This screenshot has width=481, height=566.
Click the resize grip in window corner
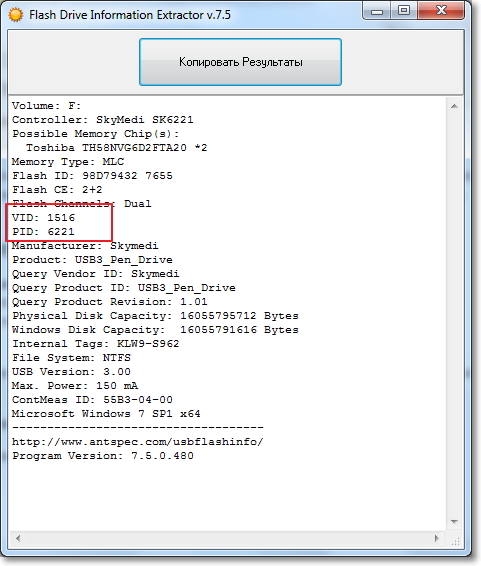[x=455, y=541]
